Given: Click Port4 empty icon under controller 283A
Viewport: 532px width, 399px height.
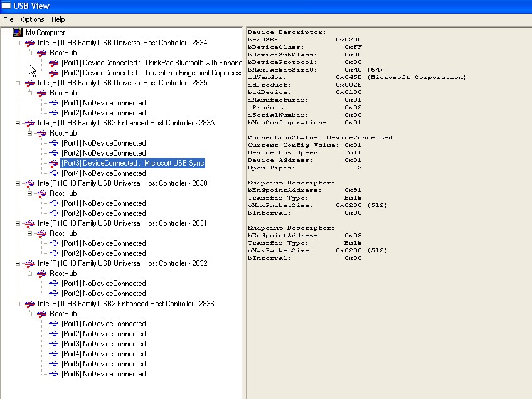Looking at the screenshot, I should click(x=53, y=173).
